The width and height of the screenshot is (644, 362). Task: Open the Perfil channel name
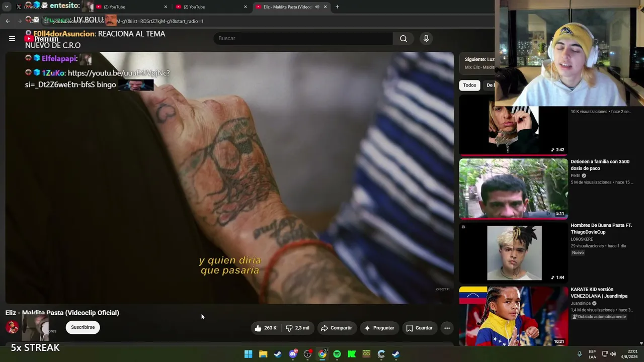click(x=576, y=176)
